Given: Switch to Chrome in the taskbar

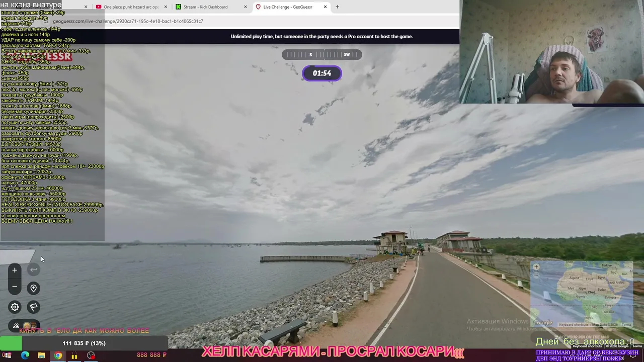Looking at the screenshot, I should [x=58, y=355].
